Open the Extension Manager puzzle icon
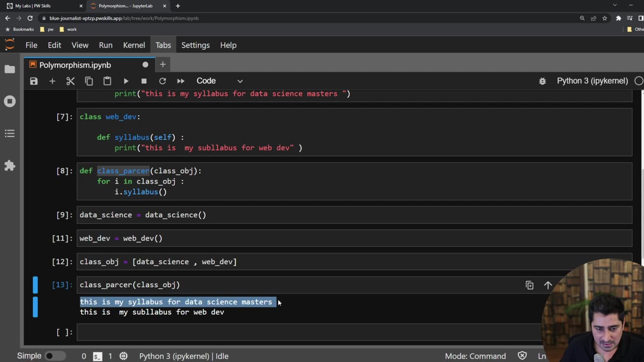 (10, 165)
